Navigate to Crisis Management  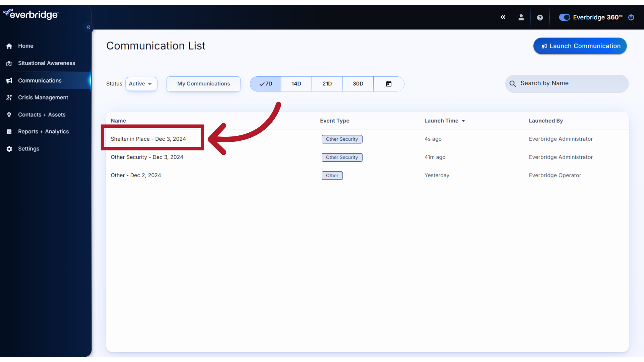coord(43,97)
